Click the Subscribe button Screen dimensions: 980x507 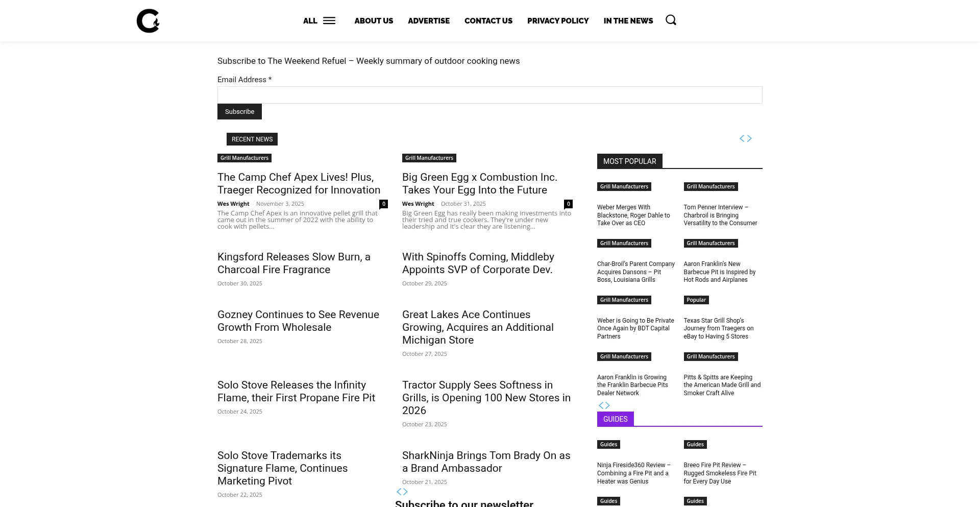[x=239, y=112]
